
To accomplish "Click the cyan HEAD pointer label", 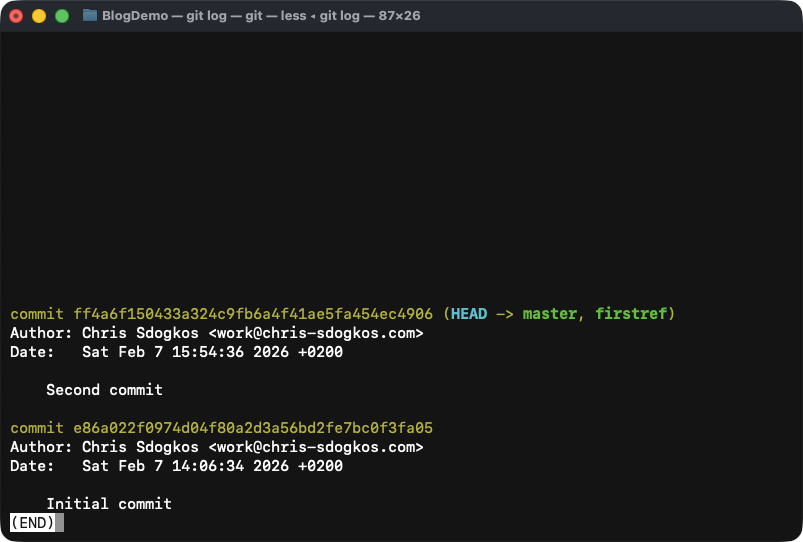I will (469, 314).
